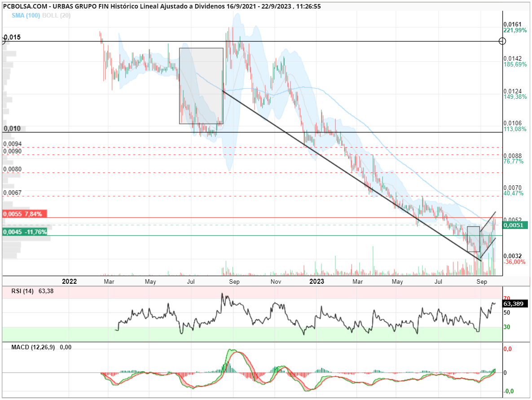Select the small gray rectangle near Sep 2023
Image resolution: width=532 pixels, height=400 pixels.
pyautogui.click(x=473, y=239)
